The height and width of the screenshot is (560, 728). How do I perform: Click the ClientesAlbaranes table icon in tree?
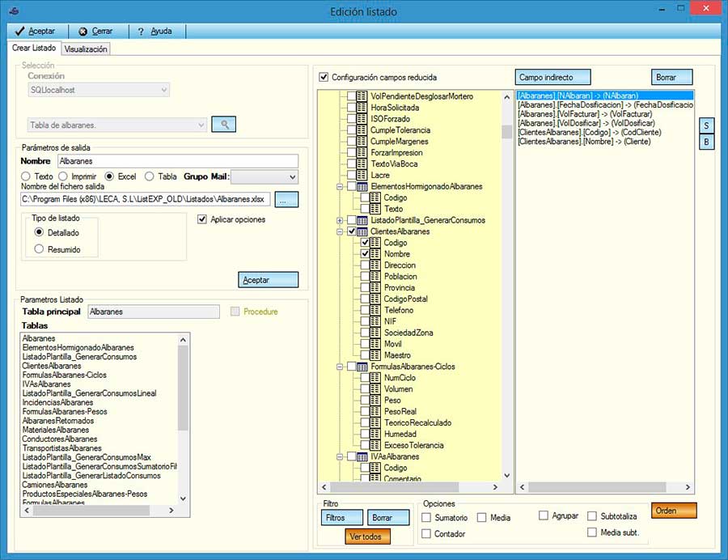(362, 231)
